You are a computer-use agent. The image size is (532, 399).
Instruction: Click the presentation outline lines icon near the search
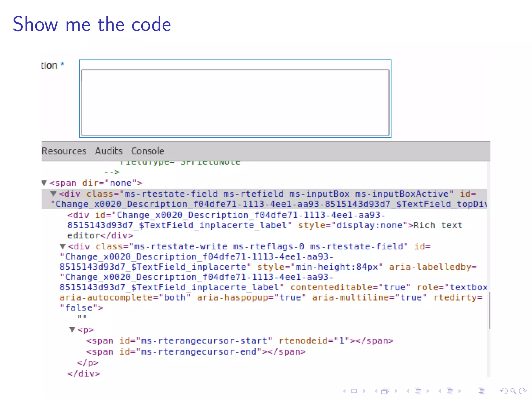coord(481,391)
